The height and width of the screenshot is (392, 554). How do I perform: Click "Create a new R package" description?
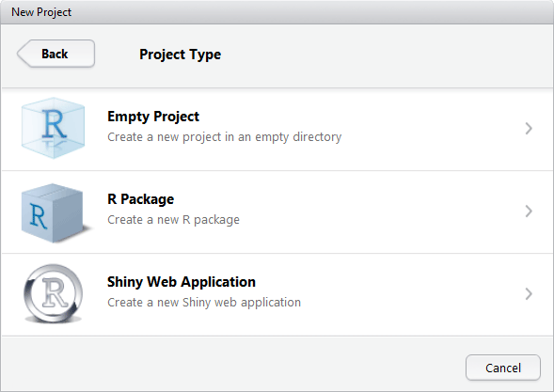pos(173,220)
